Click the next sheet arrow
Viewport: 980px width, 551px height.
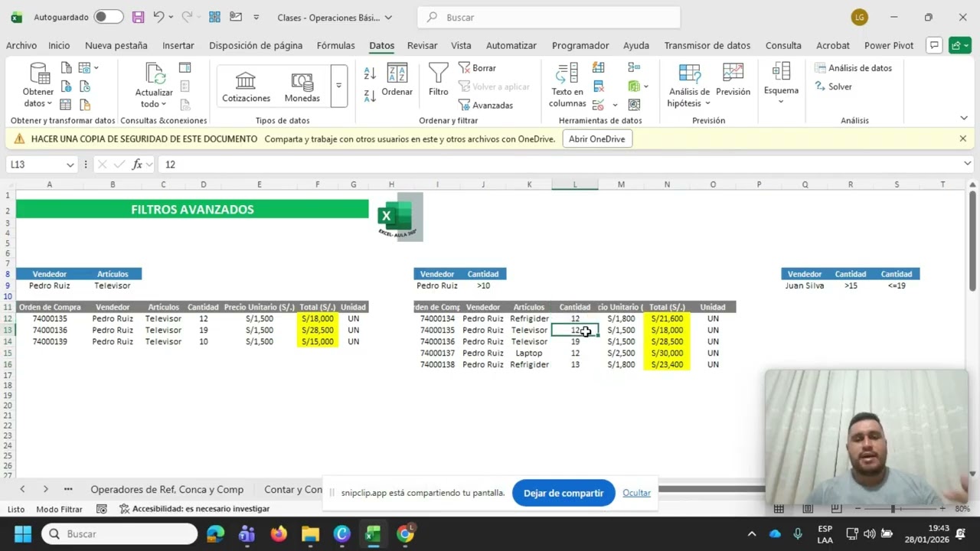click(45, 489)
